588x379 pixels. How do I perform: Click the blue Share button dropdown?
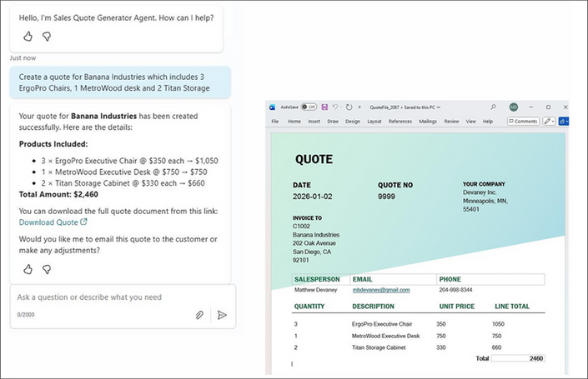(x=564, y=122)
